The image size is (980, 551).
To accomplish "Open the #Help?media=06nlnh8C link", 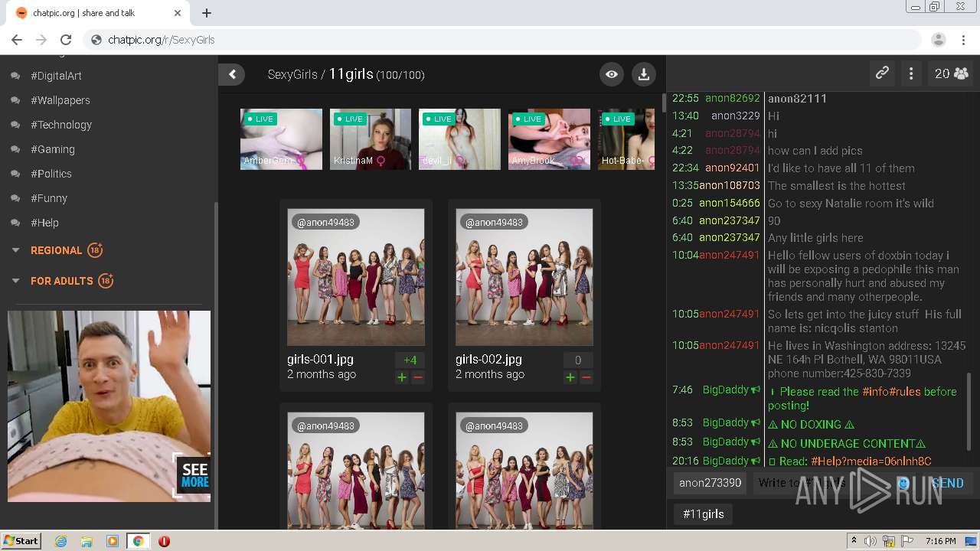I will coord(871,461).
